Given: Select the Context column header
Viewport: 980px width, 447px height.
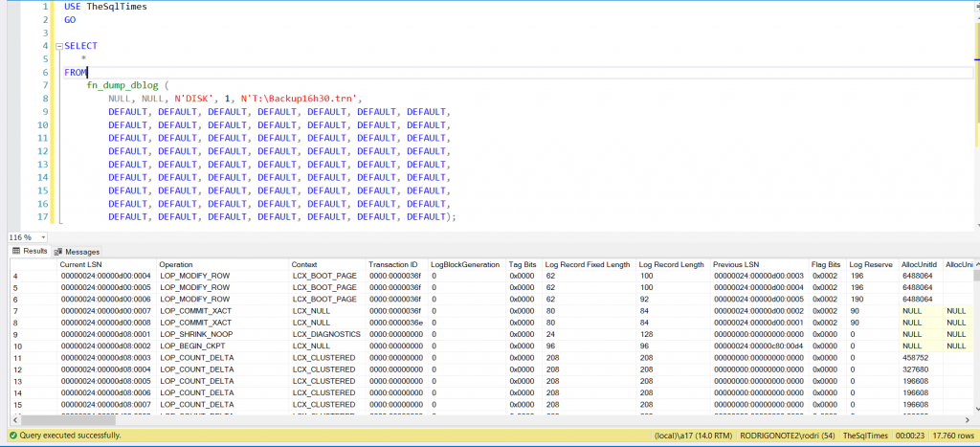Looking at the screenshot, I should (327, 264).
